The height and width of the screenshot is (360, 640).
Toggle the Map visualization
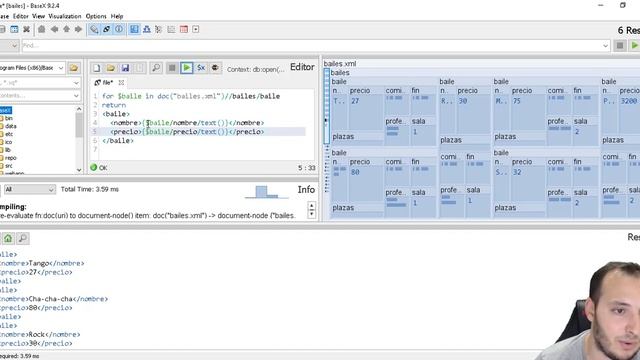point(134,29)
